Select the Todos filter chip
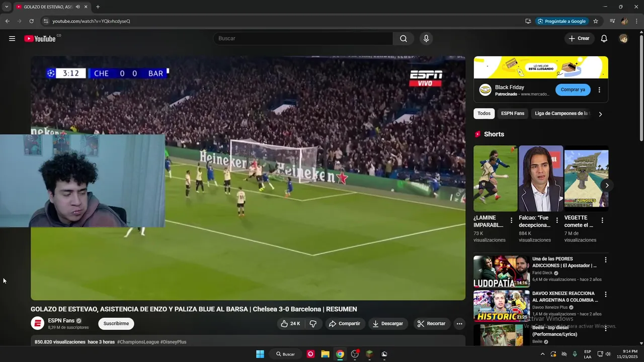Viewport: 644px width, 362px height. (484, 114)
